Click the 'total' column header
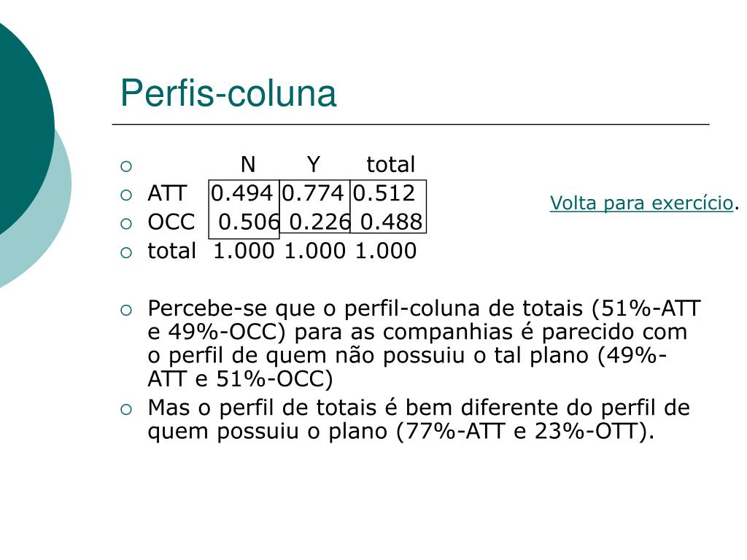 pos(391,165)
